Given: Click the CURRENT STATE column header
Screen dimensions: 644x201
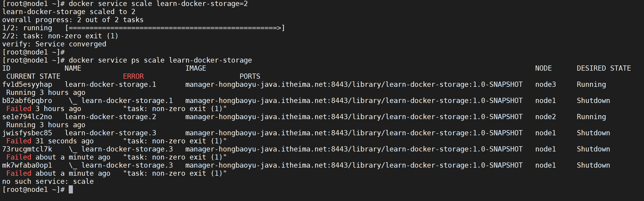Looking at the screenshot, I should [x=33, y=76].
